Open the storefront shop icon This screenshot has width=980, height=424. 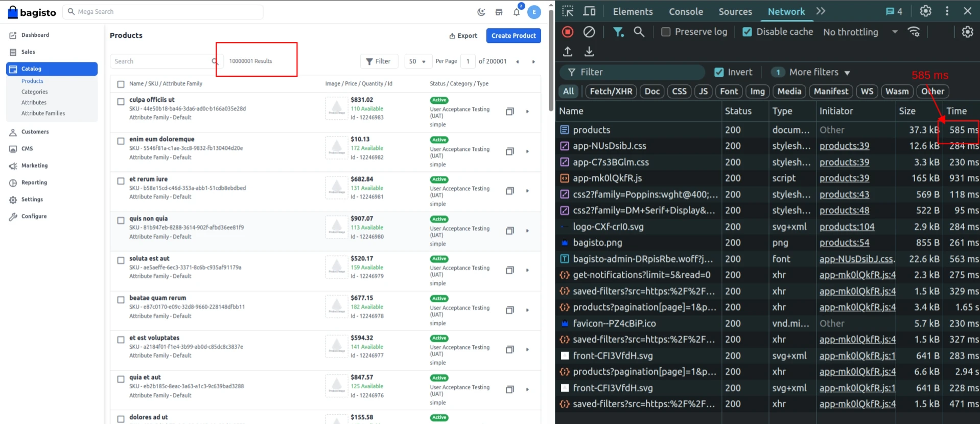499,12
